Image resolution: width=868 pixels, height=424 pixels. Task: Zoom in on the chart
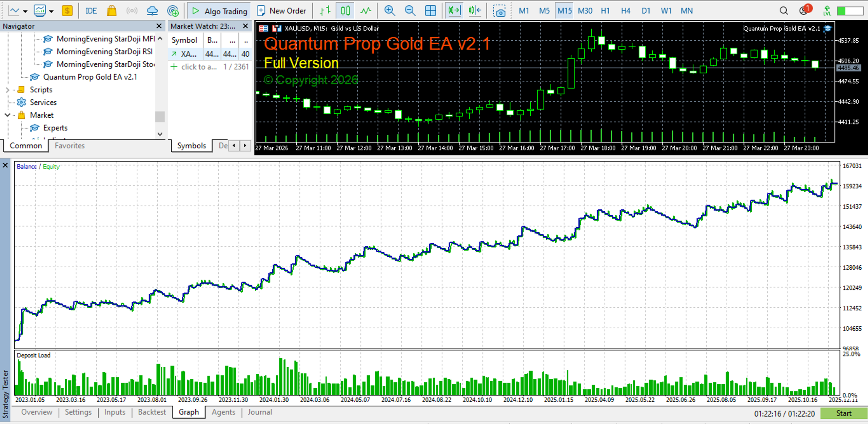[390, 11]
